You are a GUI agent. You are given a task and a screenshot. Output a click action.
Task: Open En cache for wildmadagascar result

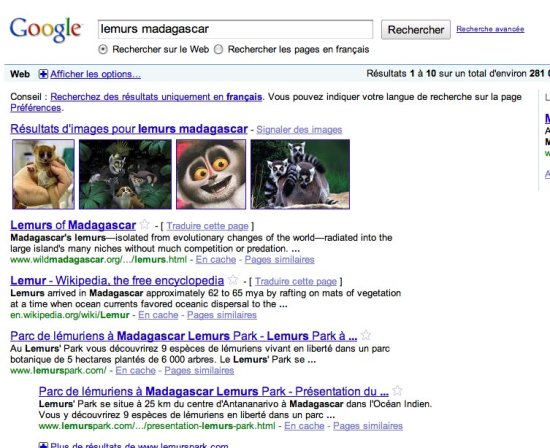point(216,260)
